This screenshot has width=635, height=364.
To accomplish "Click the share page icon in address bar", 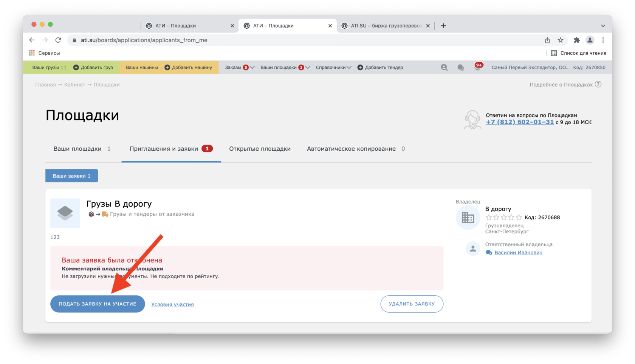I will coord(547,40).
